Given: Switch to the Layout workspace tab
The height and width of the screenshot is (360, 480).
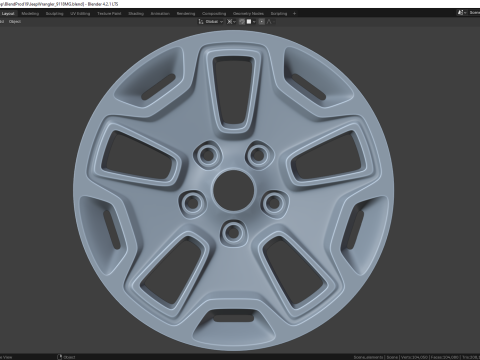Looking at the screenshot, I should pyautogui.click(x=8, y=14).
